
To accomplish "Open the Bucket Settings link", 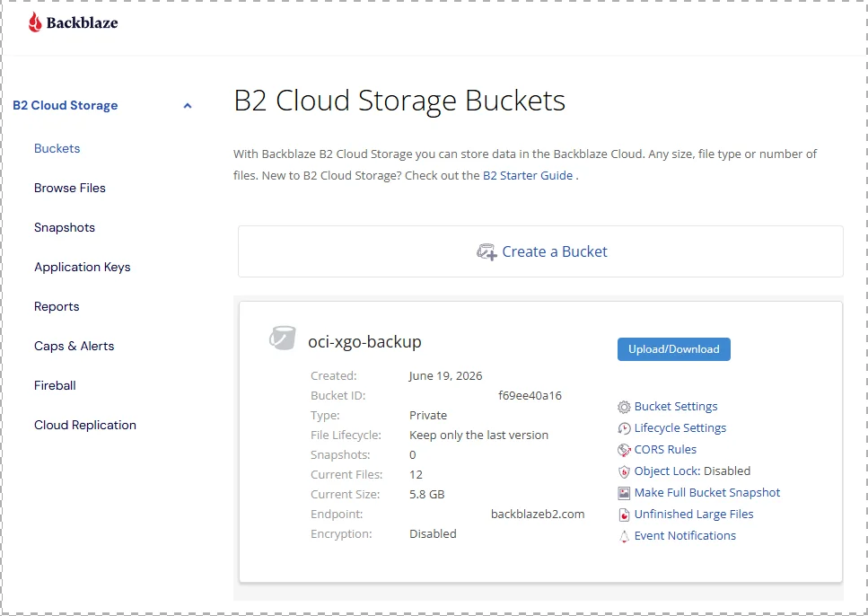I will tap(676, 406).
